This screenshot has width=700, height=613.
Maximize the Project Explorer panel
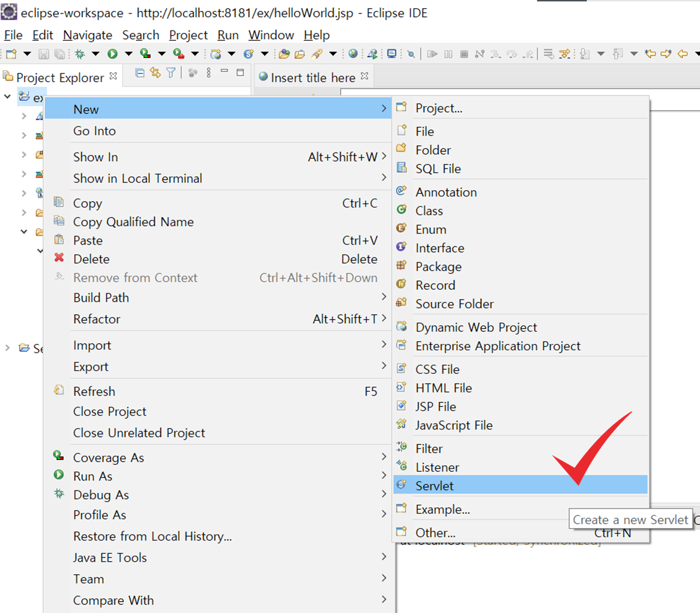click(x=240, y=72)
